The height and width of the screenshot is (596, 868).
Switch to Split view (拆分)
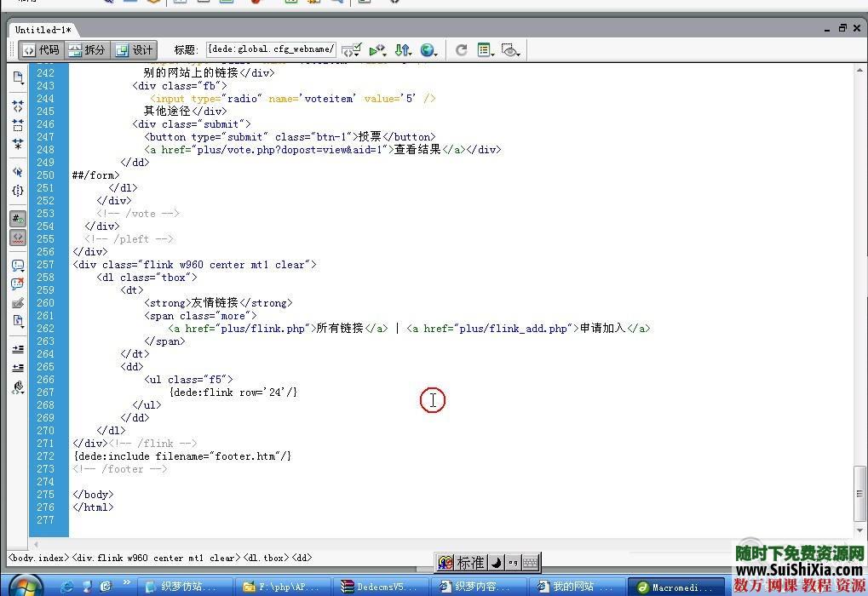click(x=87, y=50)
